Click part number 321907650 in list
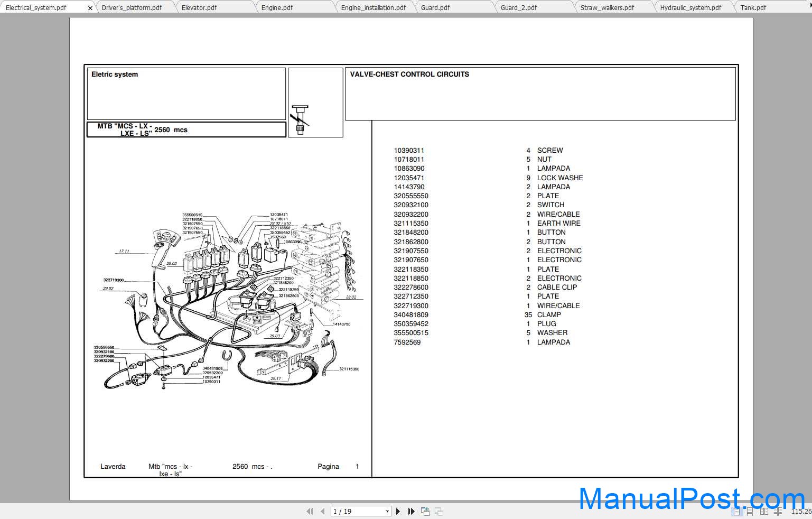Viewport: 812px width, 519px height. pyautogui.click(x=411, y=260)
